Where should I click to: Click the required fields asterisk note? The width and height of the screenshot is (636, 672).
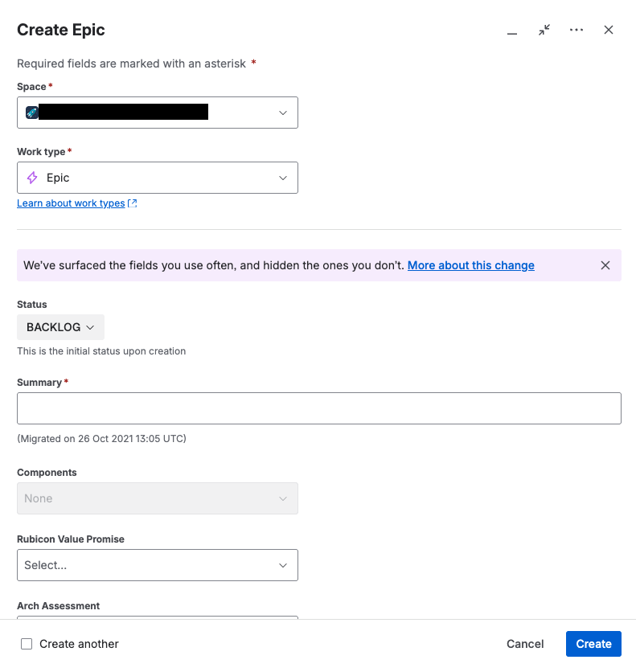pos(137,64)
